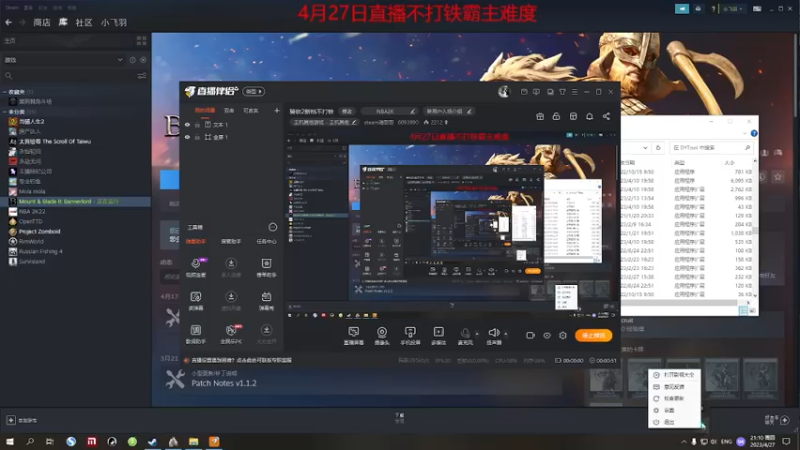Viewport: 800px width, 450px height.
Task: Click the Steam 小飞羽 profile link
Action: point(114,22)
